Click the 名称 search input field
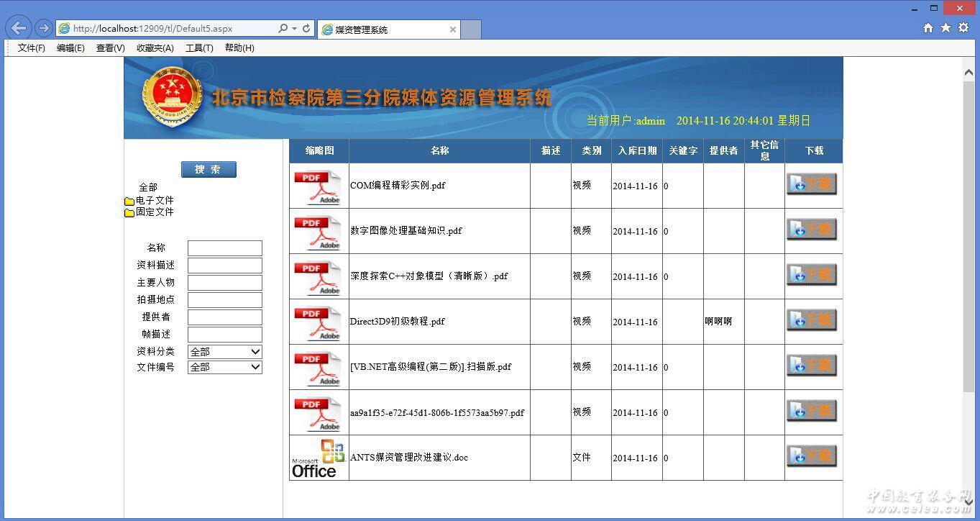 click(x=224, y=248)
